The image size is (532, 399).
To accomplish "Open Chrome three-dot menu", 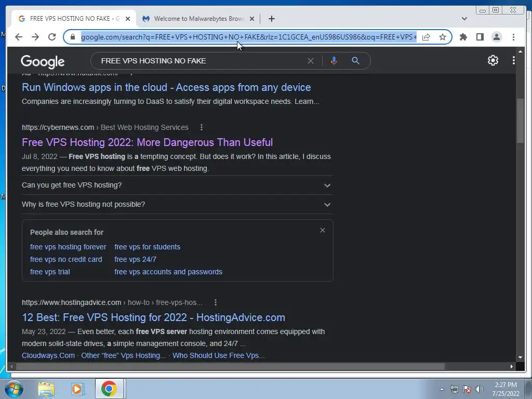I will click(513, 37).
